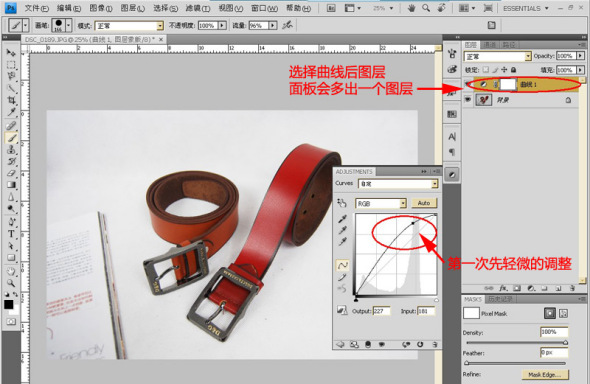The width and height of the screenshot is (590, 384).
Task: Select the Healing Brush tool
Action: pos(11,126)
